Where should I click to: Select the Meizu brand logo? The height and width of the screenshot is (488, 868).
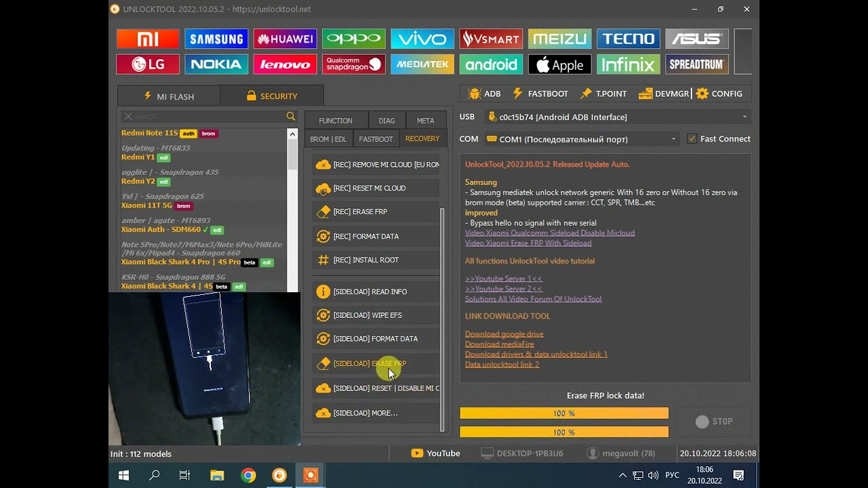click(559, 39)
